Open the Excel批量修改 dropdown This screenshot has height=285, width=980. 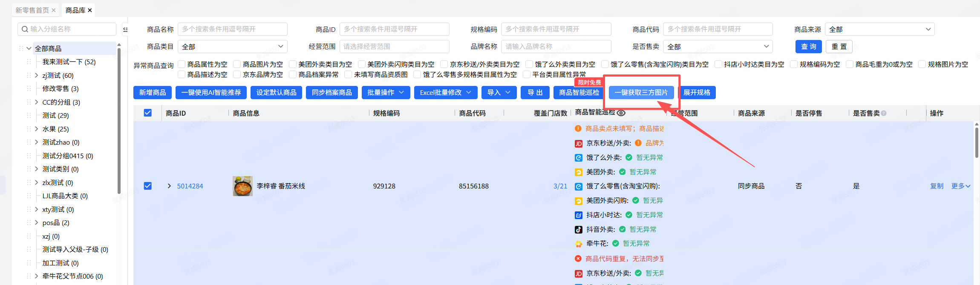(446, 92)
